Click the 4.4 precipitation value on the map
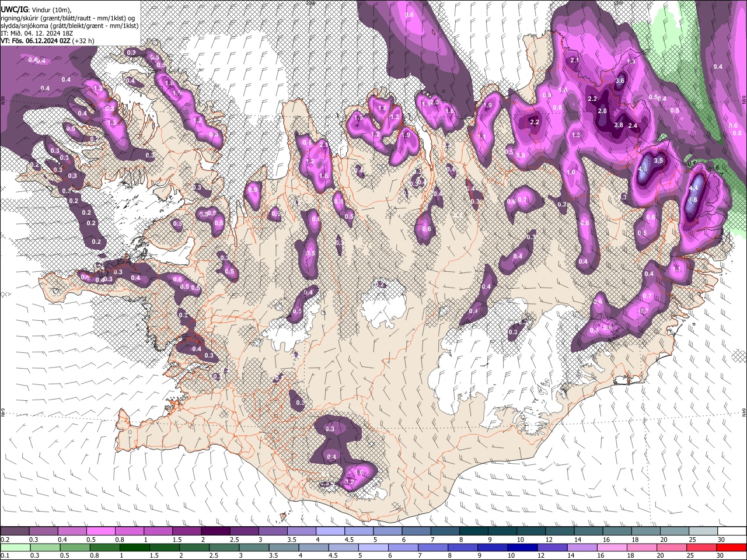 point(694,188)
